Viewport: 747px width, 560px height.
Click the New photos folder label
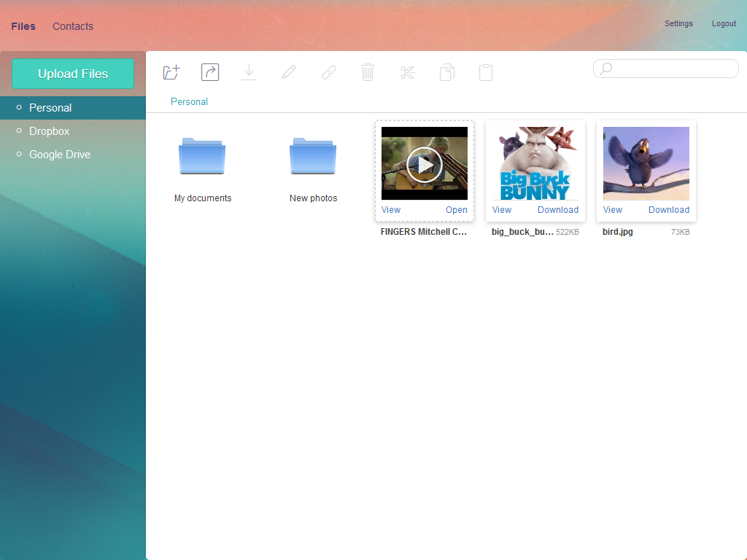coord(314,198)
